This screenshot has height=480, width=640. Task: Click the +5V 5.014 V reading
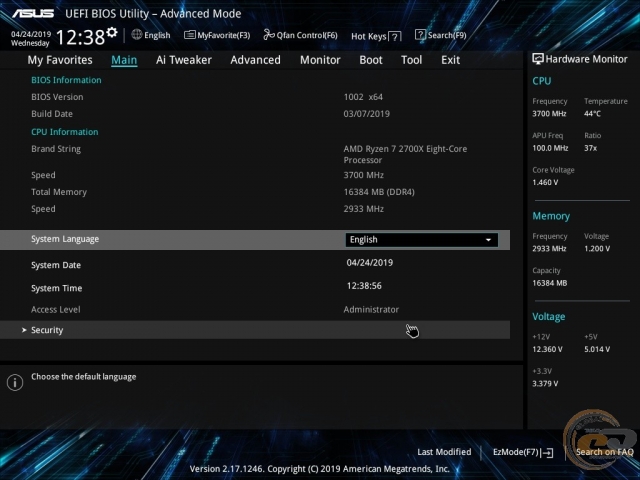(x=597, y=349)
